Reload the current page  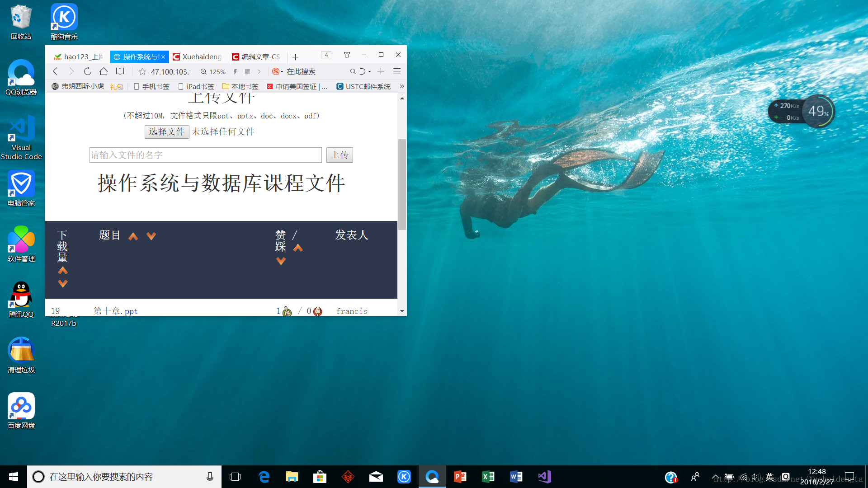(x=88, y=71)
